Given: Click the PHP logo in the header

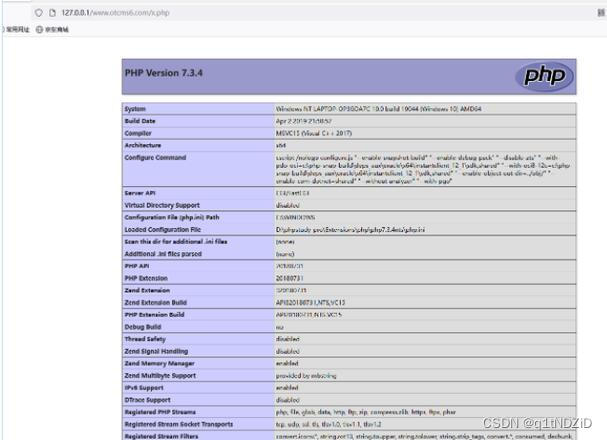Looking at the screenshot, I should coord(545,76).
